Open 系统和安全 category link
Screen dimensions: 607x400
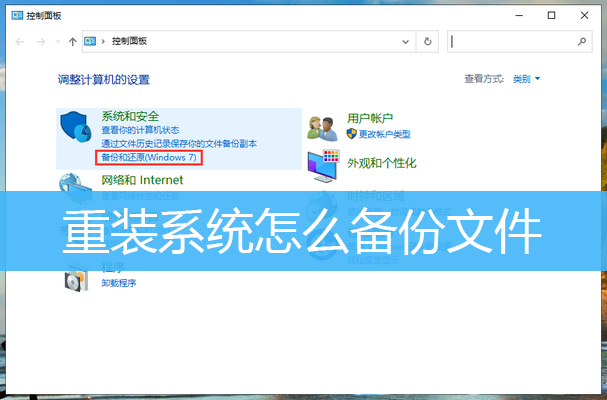pos(130,116)
